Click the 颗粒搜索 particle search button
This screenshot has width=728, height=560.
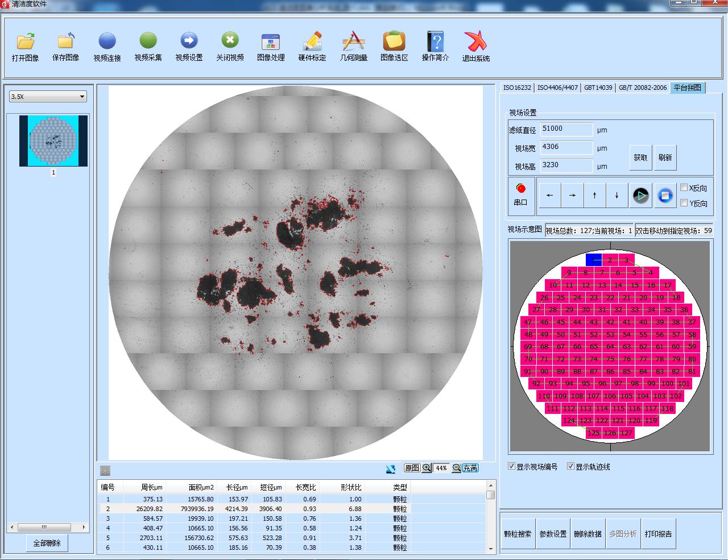tap(518, 534)
